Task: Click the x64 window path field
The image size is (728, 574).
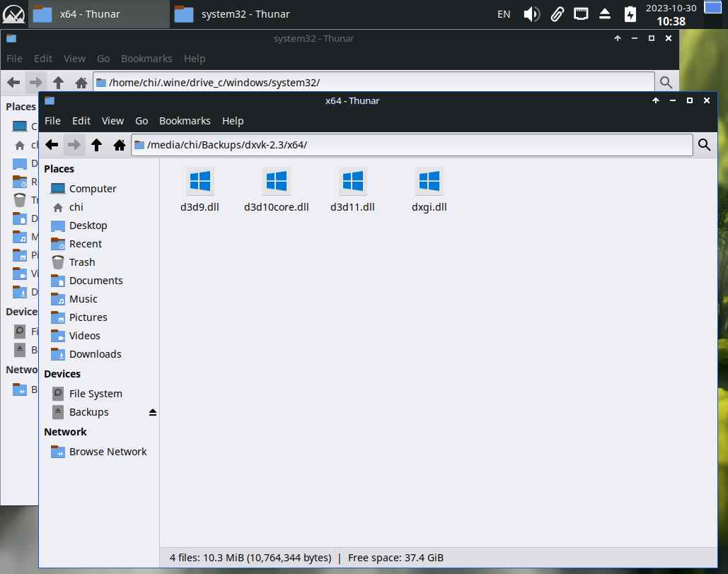Action: (x=412, y=145)
